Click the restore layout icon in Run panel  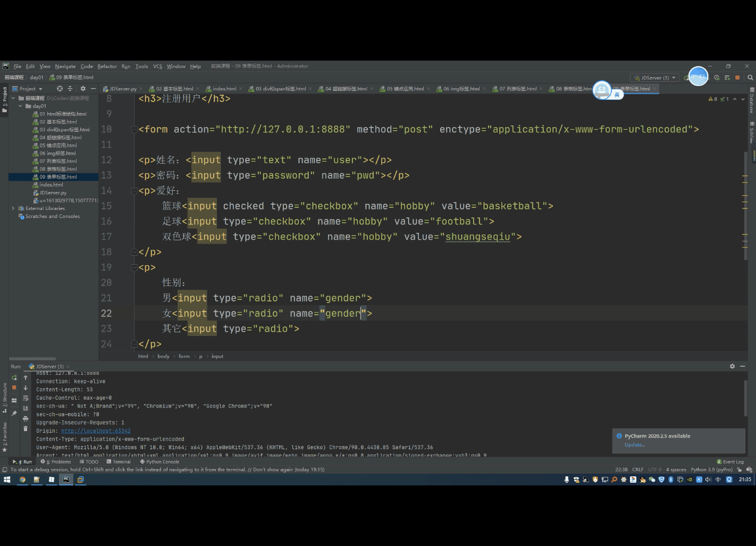tap(14, 400)
